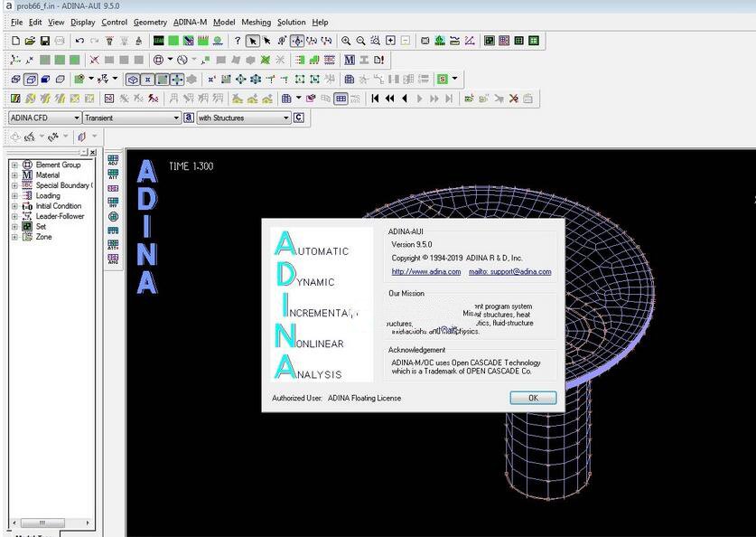This screenshot has width=756, height=537.
Task: Click the fast rewind double-arrow button
Action: point(390,99)
